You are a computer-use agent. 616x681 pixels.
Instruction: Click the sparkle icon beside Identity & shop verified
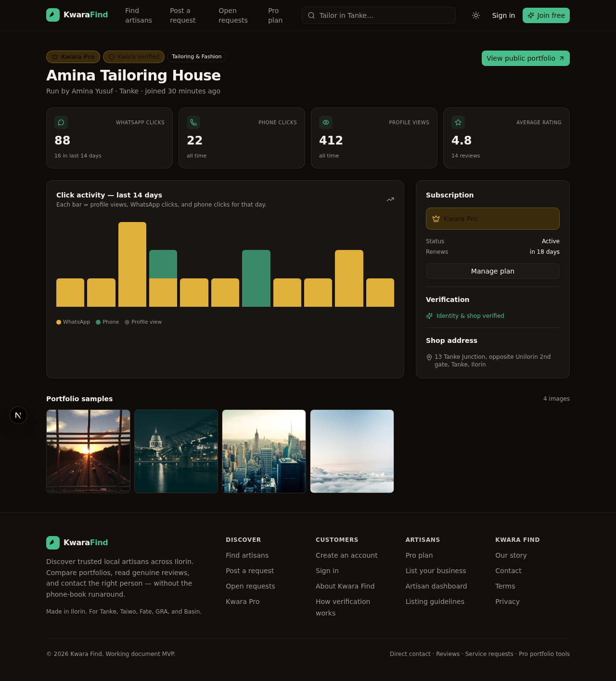click(429, 316)
